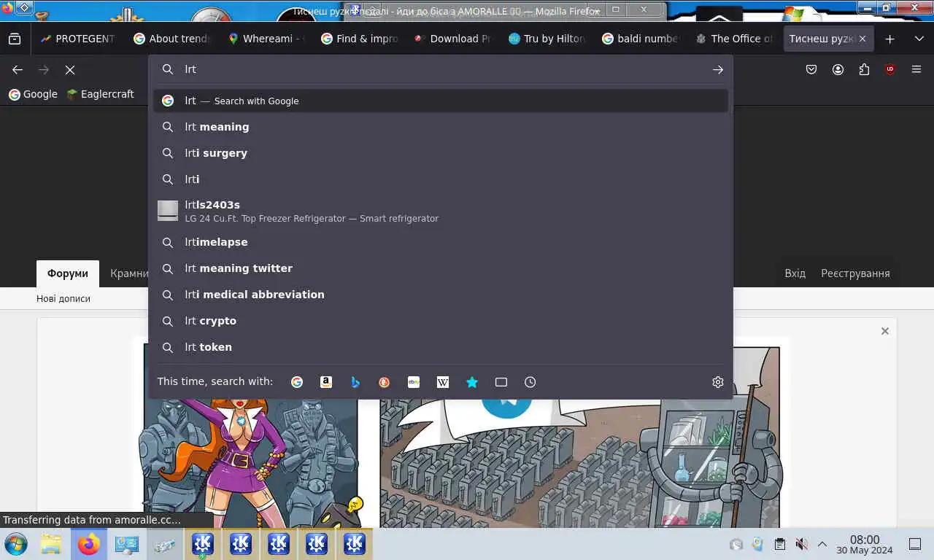934x560 pixels.
Task: Open the Firefox hamburger application menu
Action: point(916,69)
